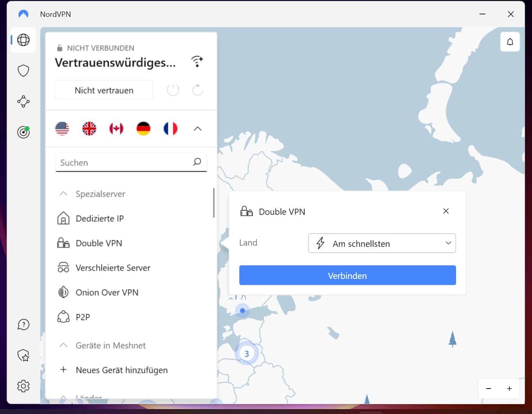Zoom in the map with plus
This screenshot has width=532, height=414.
[x=509, y=389]
